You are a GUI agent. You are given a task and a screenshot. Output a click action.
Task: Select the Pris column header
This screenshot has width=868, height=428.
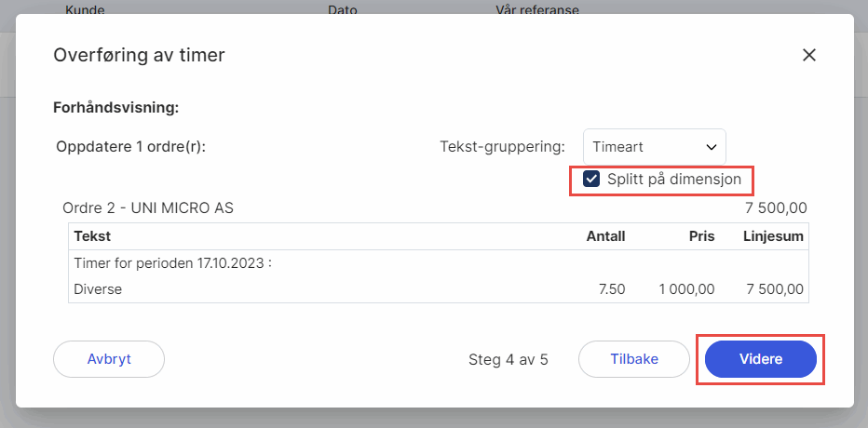pos(701,236)
